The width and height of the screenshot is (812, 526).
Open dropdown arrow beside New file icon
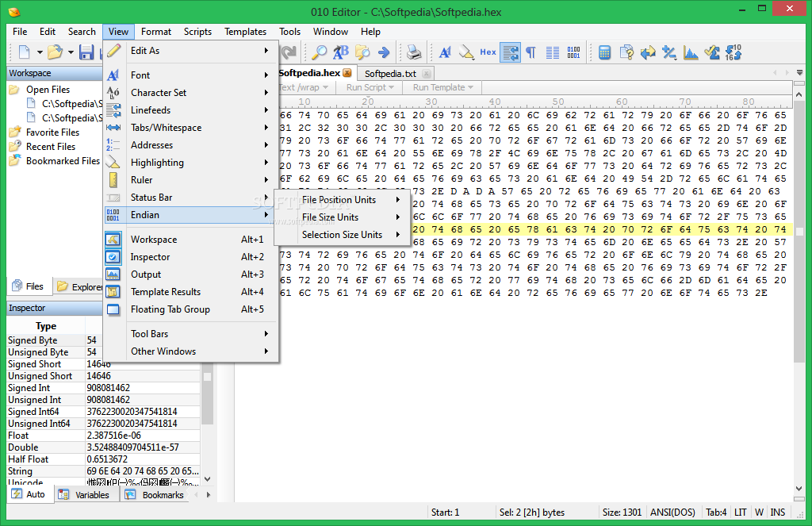click(x=40, y=52)
